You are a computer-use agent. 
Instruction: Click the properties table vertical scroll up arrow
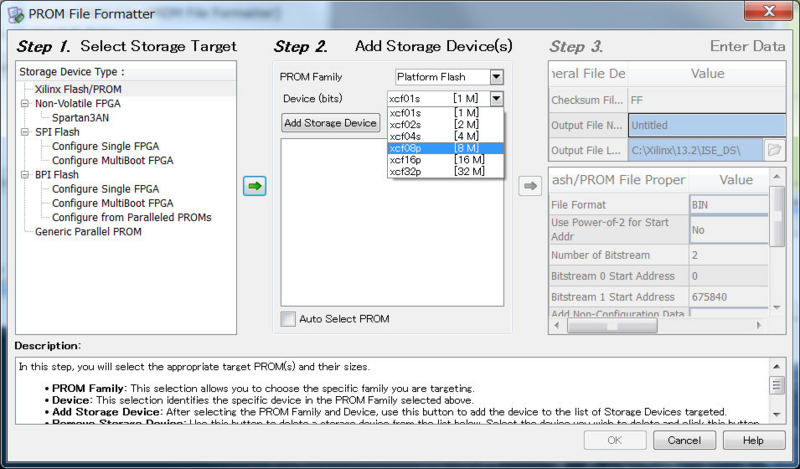pos(777,177)
